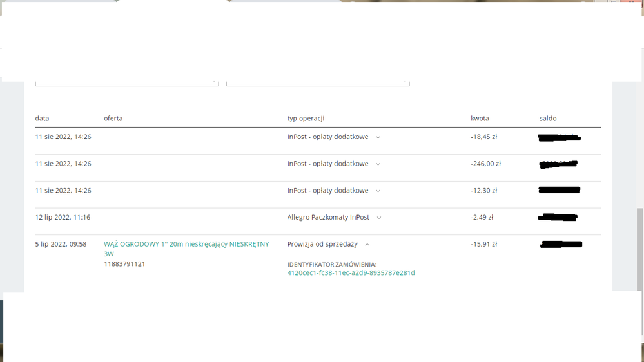Collapse the Prowizja od sprzedaży details

(x=367, y=245)
